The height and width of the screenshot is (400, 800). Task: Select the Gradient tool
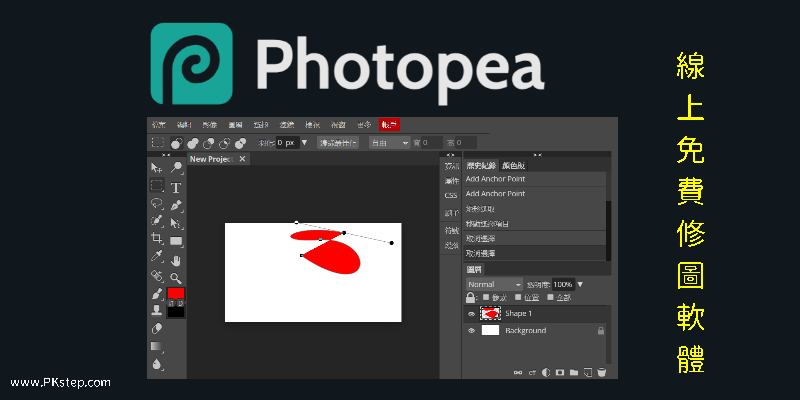157,346
